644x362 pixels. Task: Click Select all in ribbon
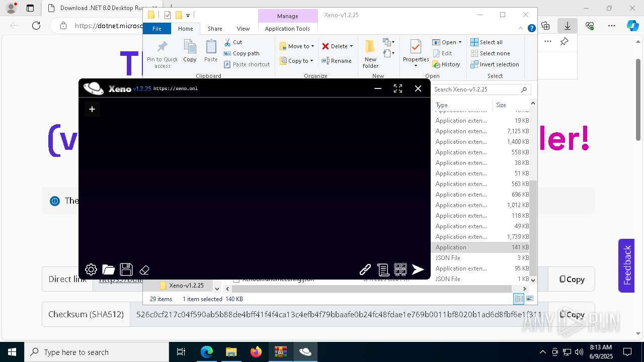pyautogui.click(x=487, y=42)
